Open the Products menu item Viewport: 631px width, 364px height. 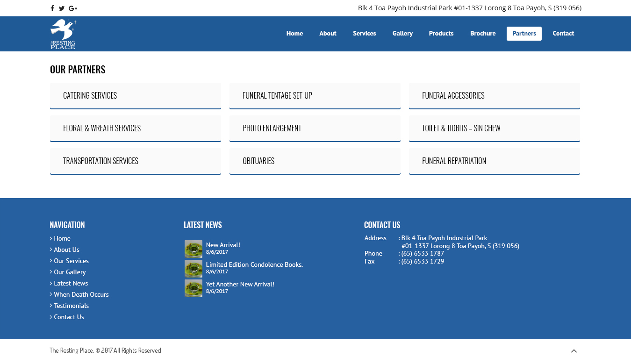[441, 34]
